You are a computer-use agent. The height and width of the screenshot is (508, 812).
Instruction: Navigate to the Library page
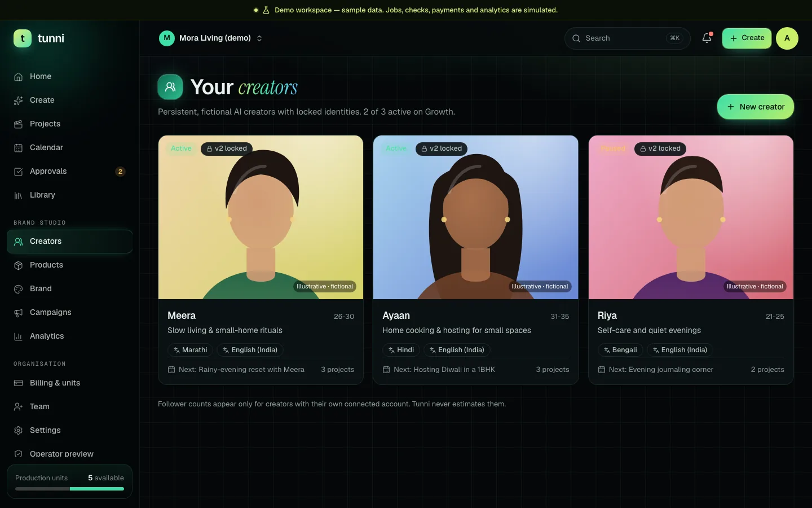coord(70,195)
